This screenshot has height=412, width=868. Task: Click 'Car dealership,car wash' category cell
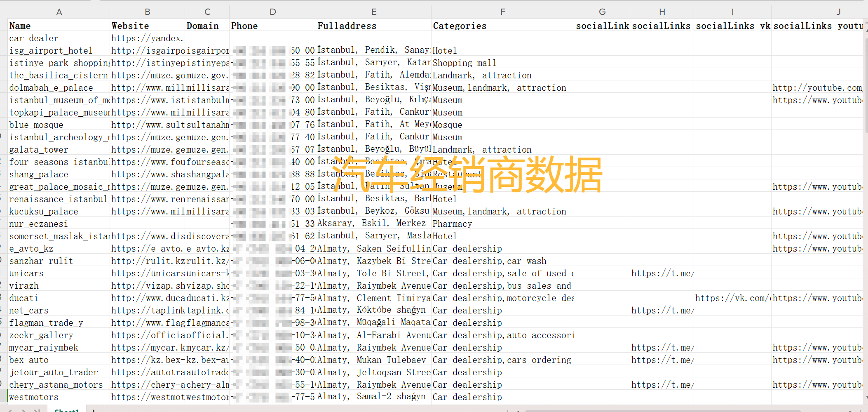click(503, 261)
